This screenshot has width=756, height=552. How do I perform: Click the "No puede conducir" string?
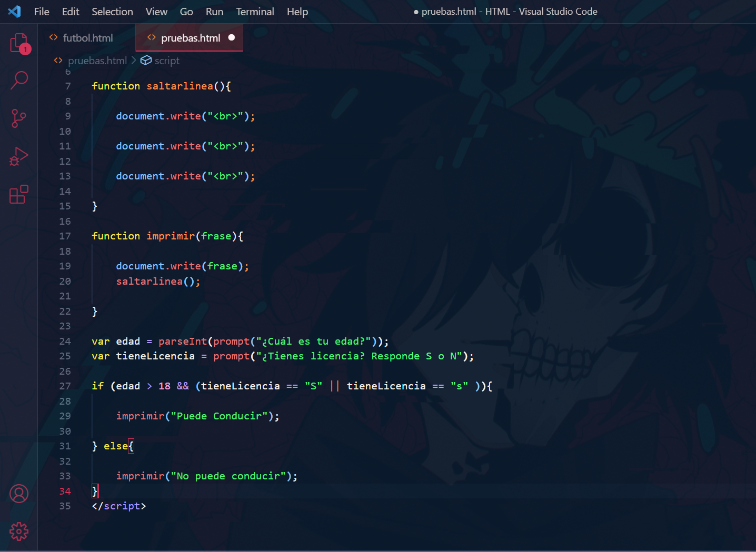click(228, 476)
